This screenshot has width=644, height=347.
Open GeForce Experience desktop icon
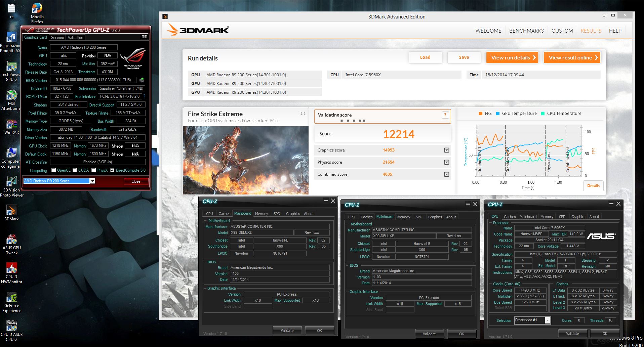click(11, 302)
